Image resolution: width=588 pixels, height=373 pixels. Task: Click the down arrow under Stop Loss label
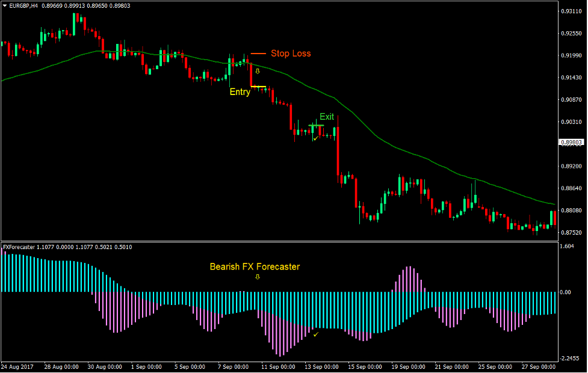pyautogui.click(x=258, y=72)
